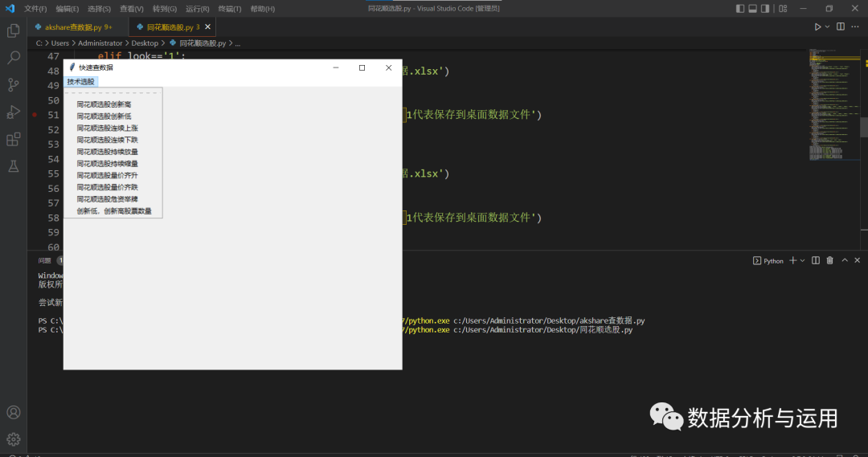This screenshot has width=868, height=457.
Task: Click the 技术选股 menu in 快速查数据 window
Action: tap(81, 81)
